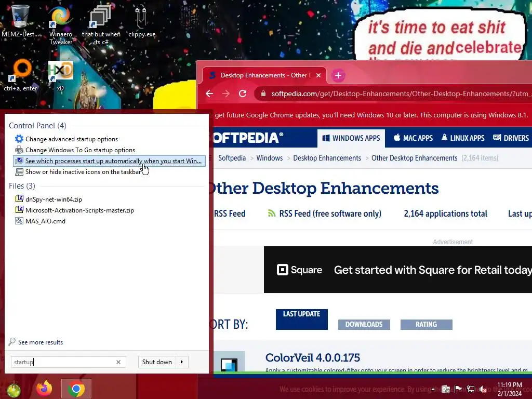This screenshot has width=532, height=399.
Task: Open 'Show or hide inactive icons on the taskbar'
Action: pos(84,171)
